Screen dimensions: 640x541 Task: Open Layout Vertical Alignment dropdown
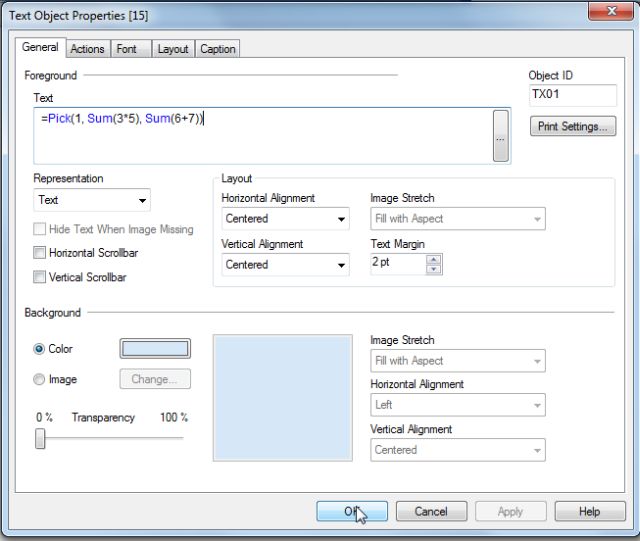[285, 265]
